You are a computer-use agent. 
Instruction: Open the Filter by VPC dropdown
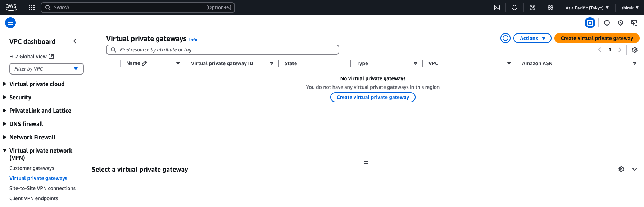coord(46,69)
